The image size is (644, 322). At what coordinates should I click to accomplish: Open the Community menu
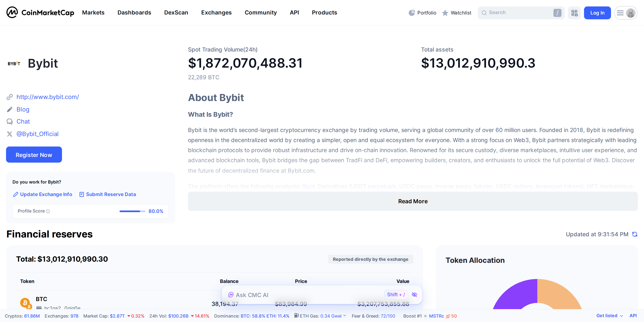(260, 12)
